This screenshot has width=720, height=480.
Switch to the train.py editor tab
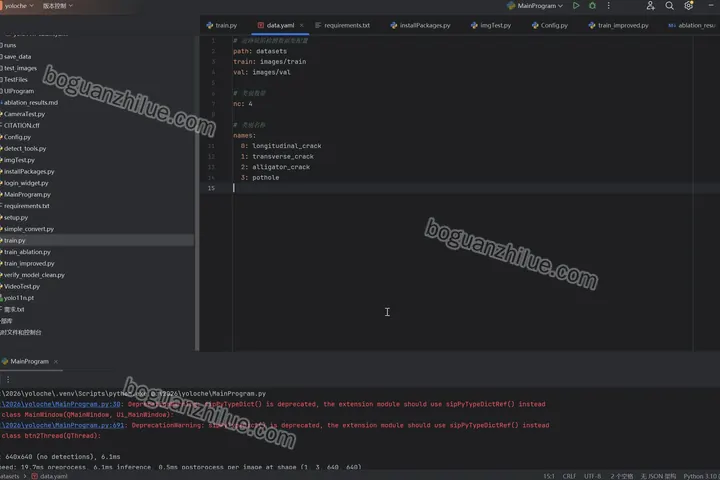[222, 25]
